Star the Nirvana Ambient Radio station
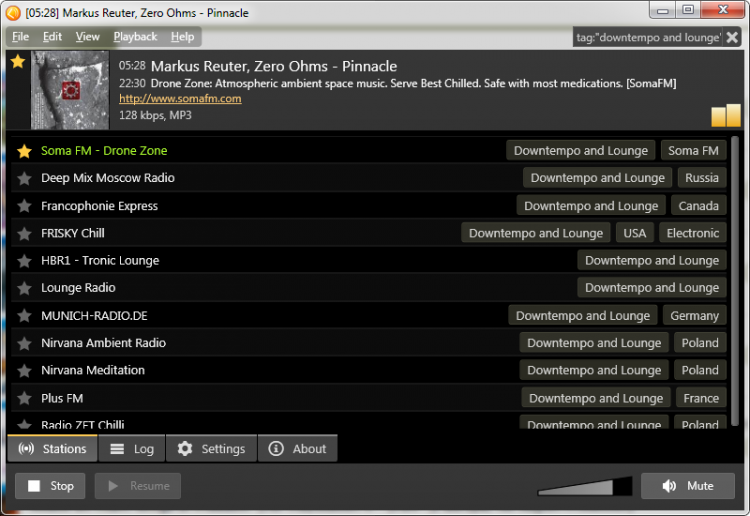The width and height of the screenshot is (750, 516). tap(24, 343)
